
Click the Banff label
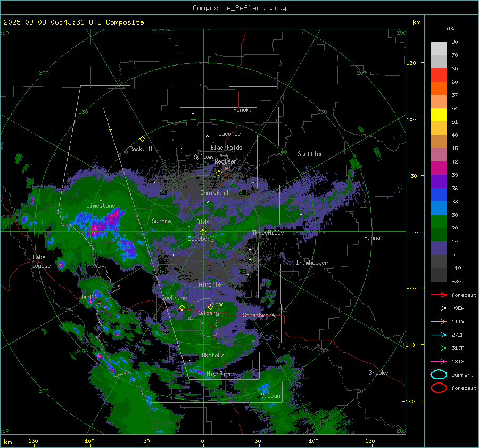[x=88, y=297]
